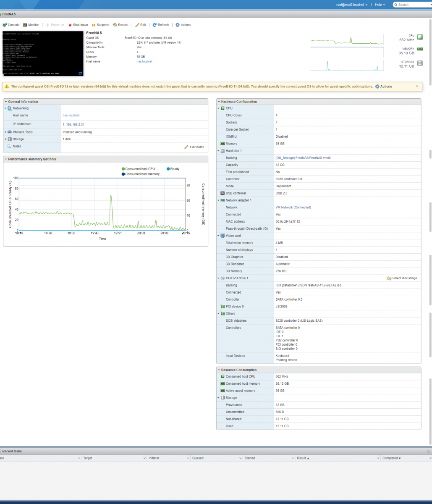Collapse the Hardware Configuration panel
The image size is (432, 504).
coord(218,102)
